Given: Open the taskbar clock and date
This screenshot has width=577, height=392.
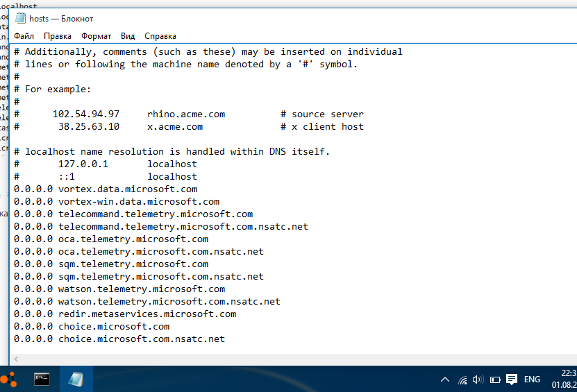Looking at the screenshot, I should click(564, 379).
